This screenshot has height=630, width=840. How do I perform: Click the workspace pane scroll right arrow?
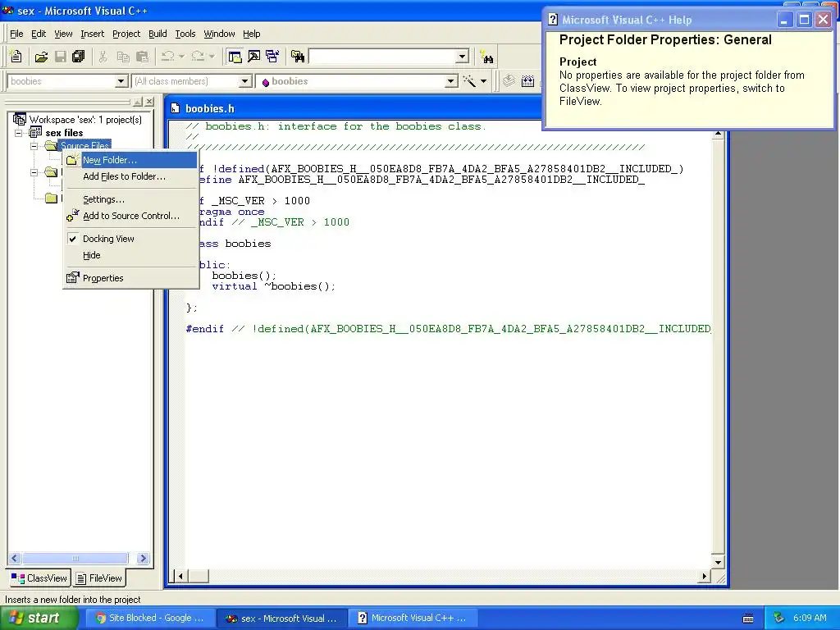pyautogui.click(x=143, y=558)
